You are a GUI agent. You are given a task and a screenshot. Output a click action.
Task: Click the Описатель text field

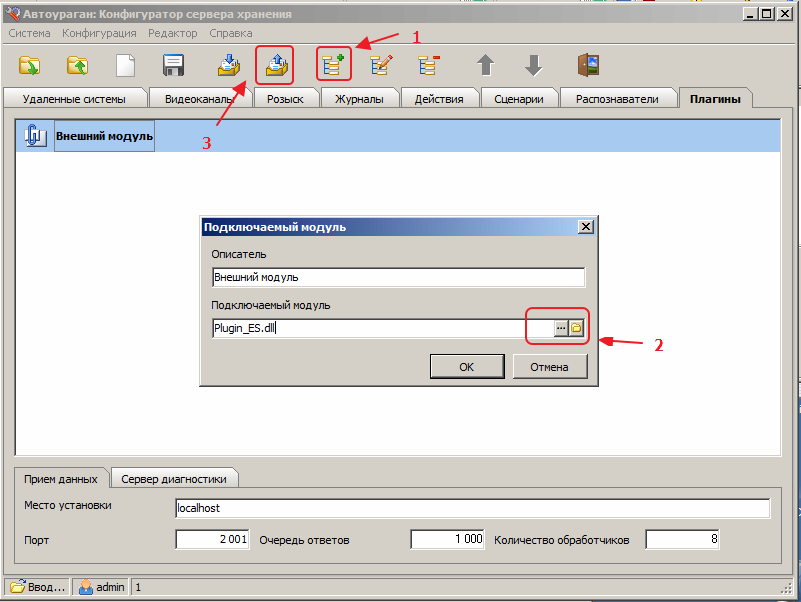(398, 277)
